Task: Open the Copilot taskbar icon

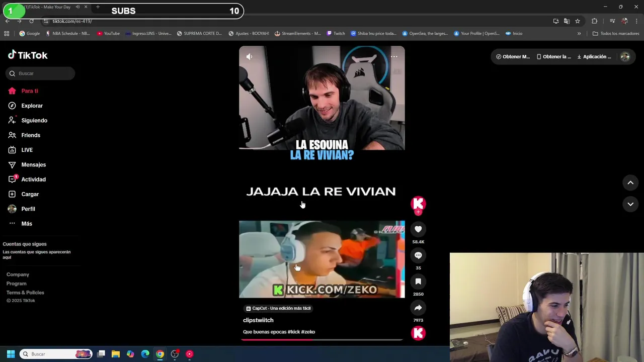Action: click(130, 354)
